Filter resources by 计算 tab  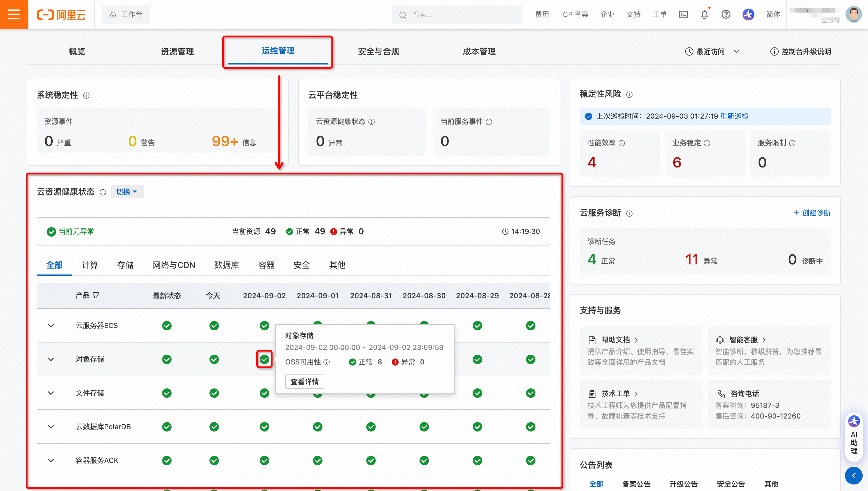[90, 265]
